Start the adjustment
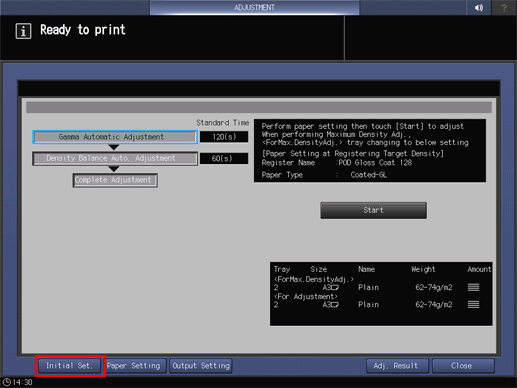Viewport: 517px width, 388px height. pos(373,210)
